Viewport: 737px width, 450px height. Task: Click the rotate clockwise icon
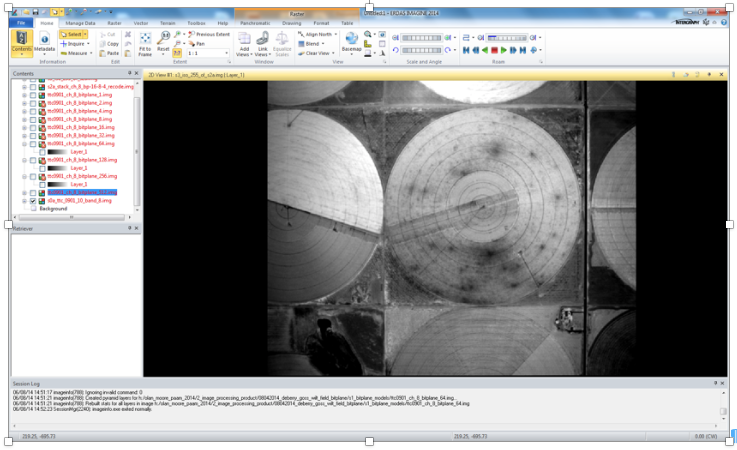point(448,50)
